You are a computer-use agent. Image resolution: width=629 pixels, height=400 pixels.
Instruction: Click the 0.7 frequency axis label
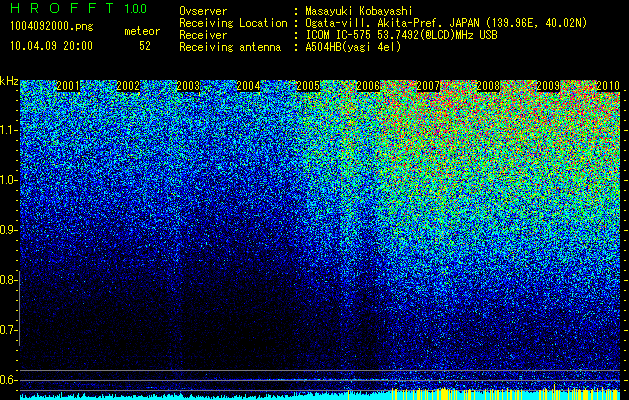(x=9, y=330)
